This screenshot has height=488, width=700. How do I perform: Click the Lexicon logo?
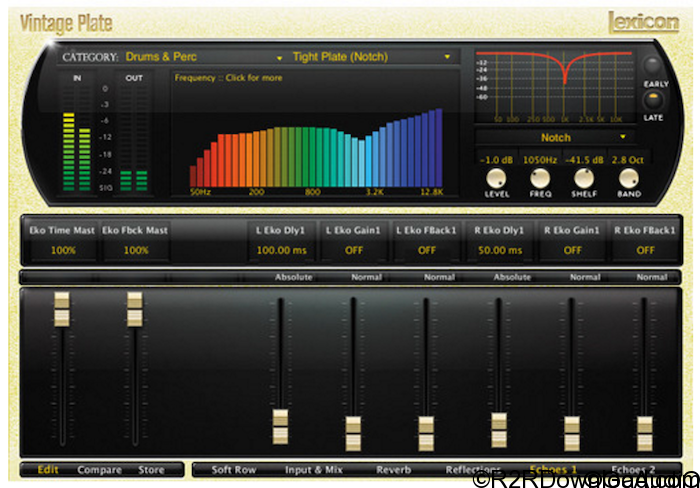[643, 22]
